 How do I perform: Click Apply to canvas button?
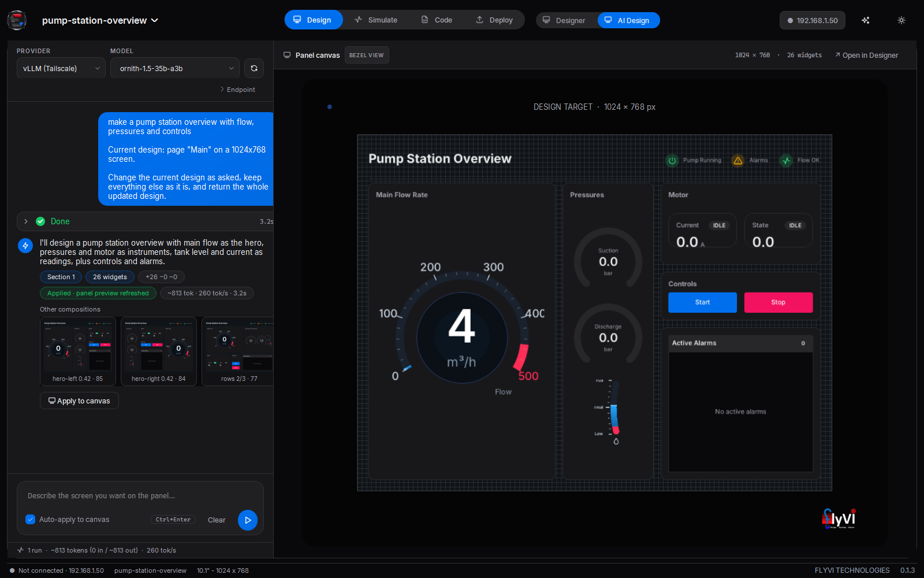coord(79,401)
